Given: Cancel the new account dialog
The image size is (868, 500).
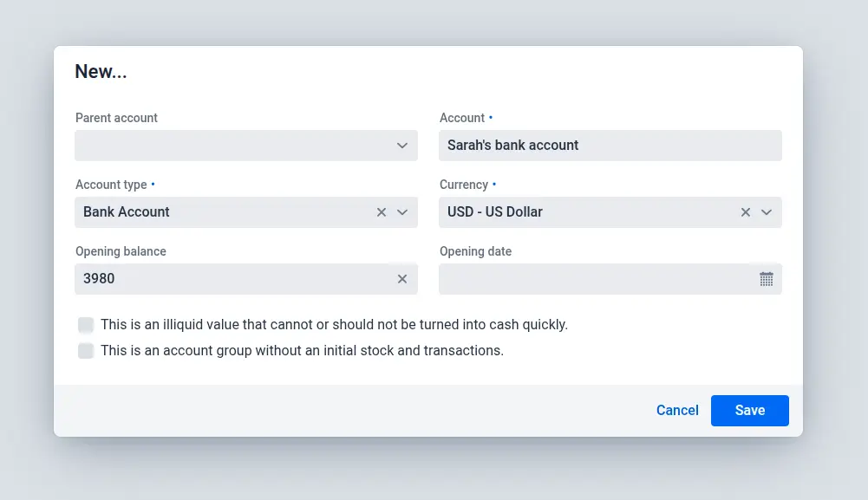Looking at the screenshot, I should (x=677, y=411).
